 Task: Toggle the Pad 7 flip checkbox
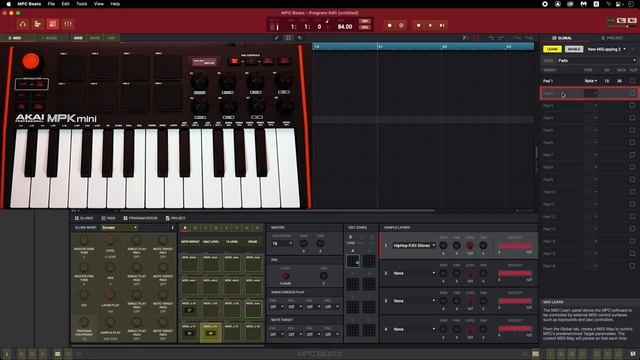632,155
